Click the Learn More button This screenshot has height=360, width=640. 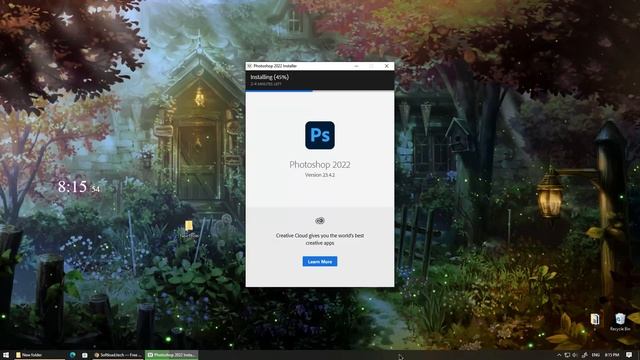320,261
